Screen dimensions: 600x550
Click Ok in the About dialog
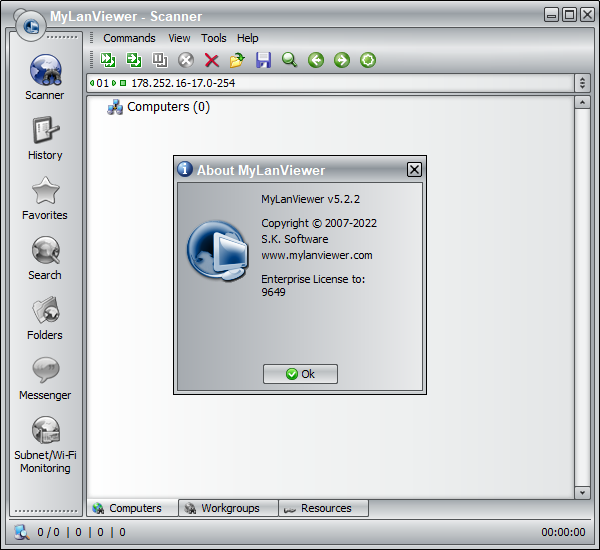(x=300, y=374)
